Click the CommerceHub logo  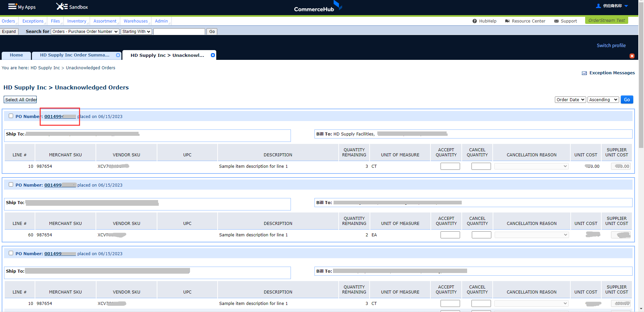(x=318, y=7)
